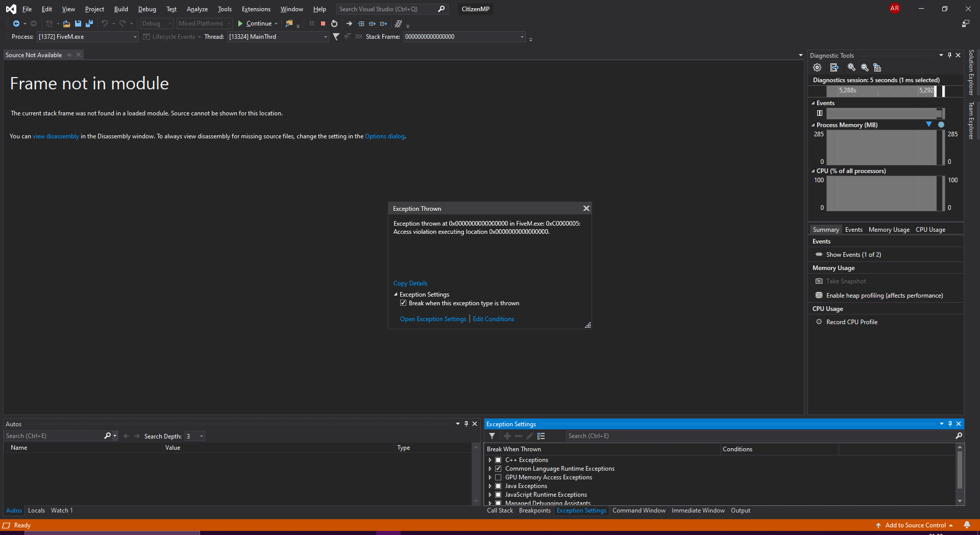Click filter icon in Exception Settings toolbar

[492, 436]
